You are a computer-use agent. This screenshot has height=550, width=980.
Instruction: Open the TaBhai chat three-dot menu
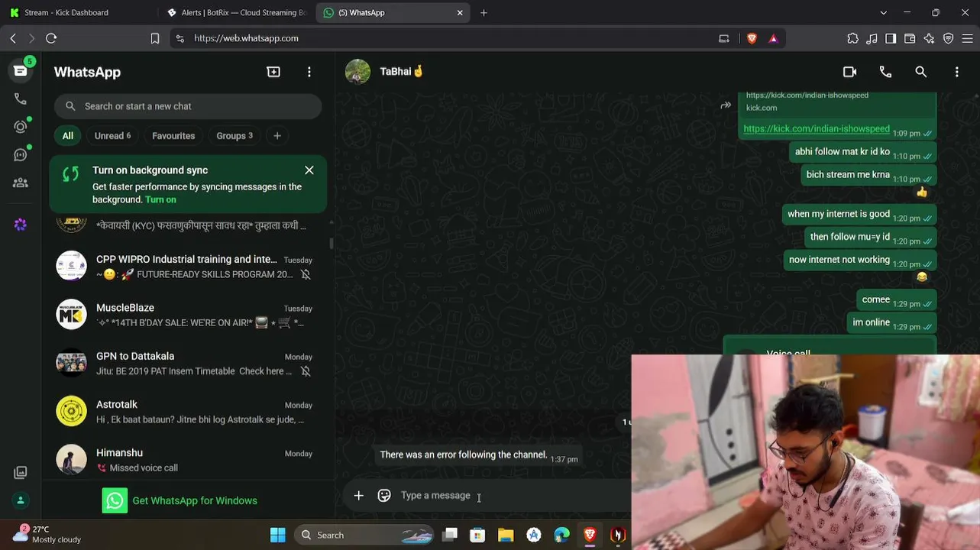click(957, 72)
